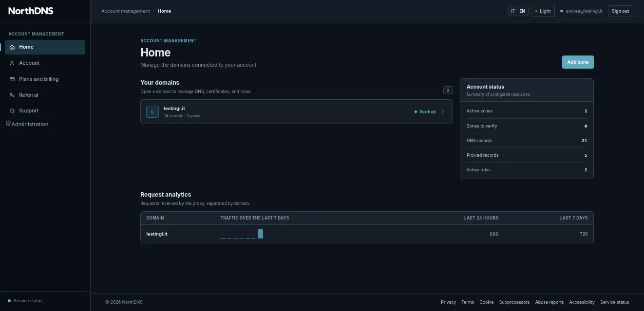Open lestingi.it via its chevron arrow
The width and height of the screenshot is (644, 311).
[443, 112]
